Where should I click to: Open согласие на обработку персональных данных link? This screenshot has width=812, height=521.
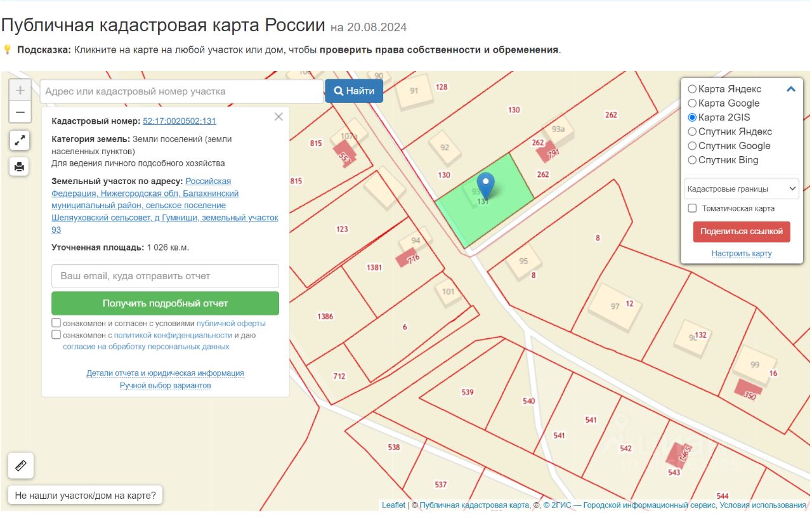pyautogui.click(x=146, y=347)
